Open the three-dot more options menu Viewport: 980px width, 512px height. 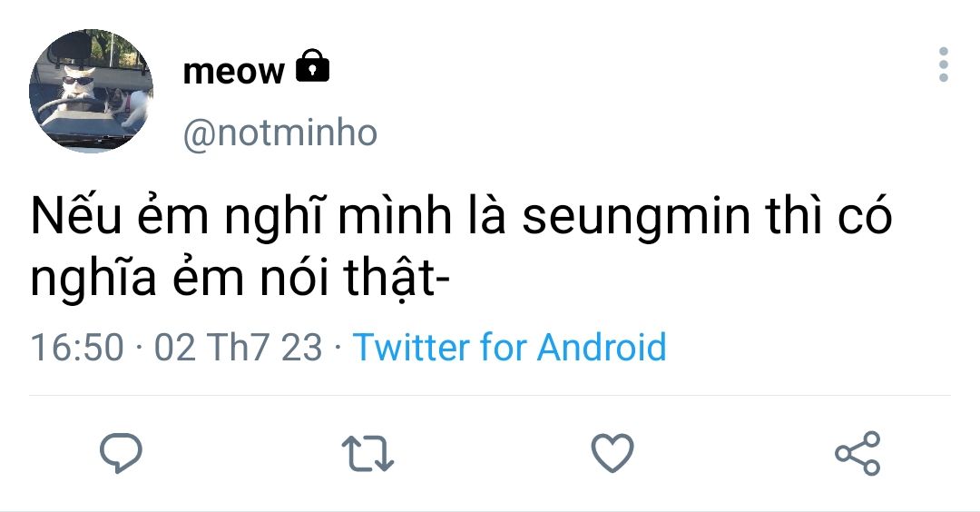944,65
